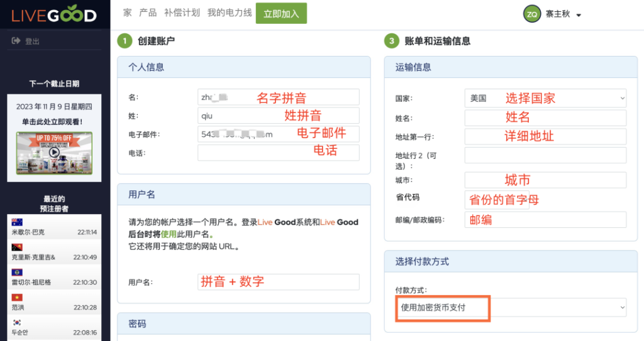Viewport: 644px width, 341px height.
Task: Click the 塞主秋 user name
Action: (x=558, y=14)
